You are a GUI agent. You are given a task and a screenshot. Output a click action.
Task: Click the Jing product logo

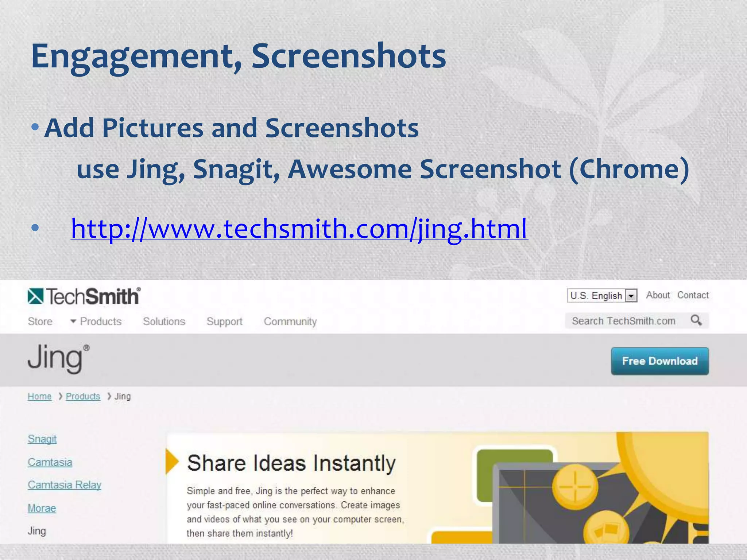tap(58, 359)
